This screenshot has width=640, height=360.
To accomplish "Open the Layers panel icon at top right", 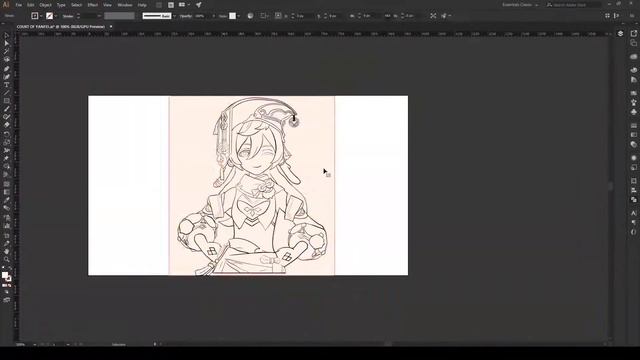I will coord(620,33).
